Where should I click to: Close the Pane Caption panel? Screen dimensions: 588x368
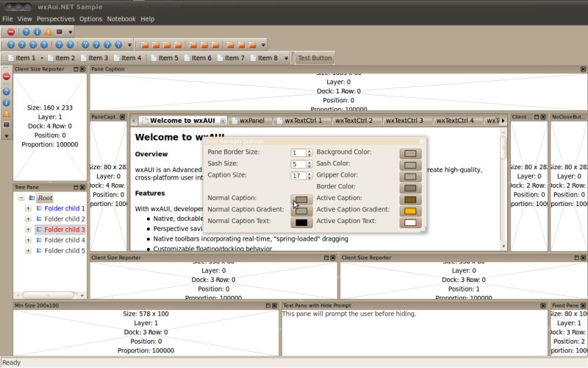pos(583,69)
